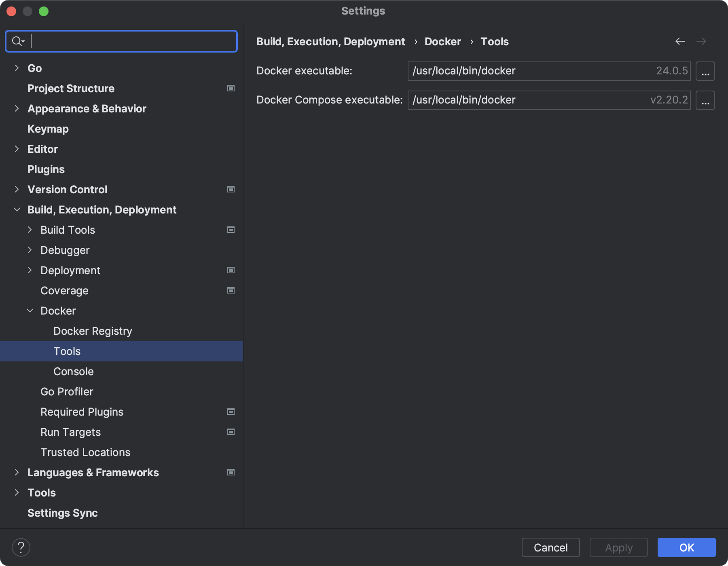Click the Docker executable path field
728x566 pixels.
tap(549, 71)
